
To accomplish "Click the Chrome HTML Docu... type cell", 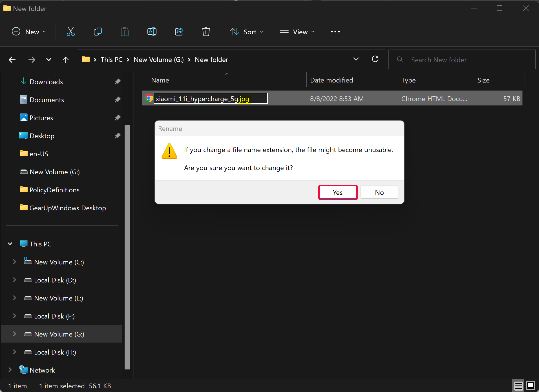I will pyautogui.click(x=434, y=99).
